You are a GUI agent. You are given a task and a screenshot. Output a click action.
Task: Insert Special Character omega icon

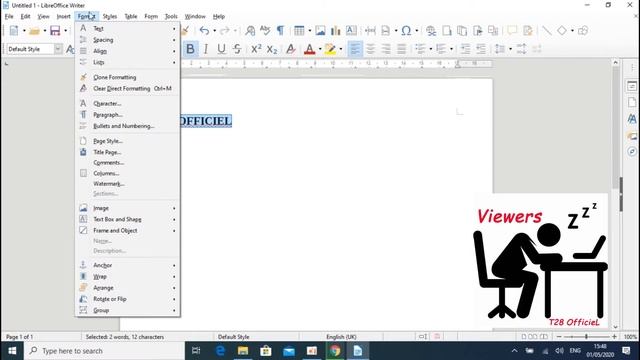406,30
